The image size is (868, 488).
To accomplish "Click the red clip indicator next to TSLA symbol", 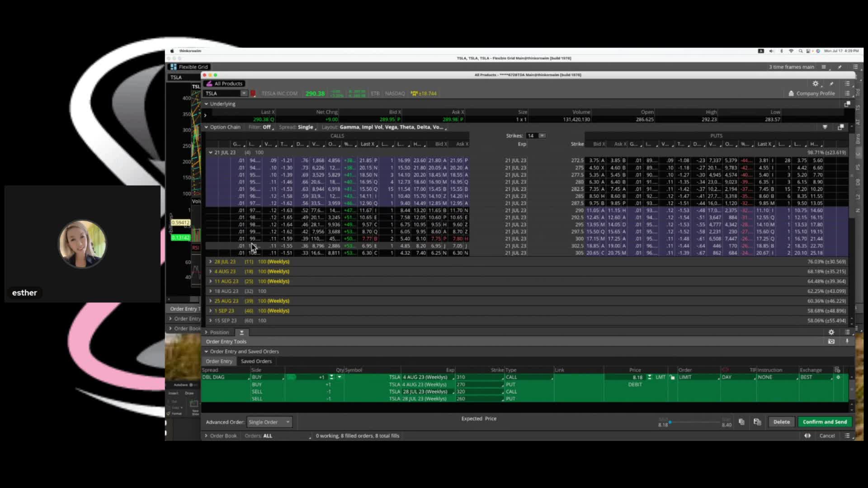I will [x=253, y=94].
